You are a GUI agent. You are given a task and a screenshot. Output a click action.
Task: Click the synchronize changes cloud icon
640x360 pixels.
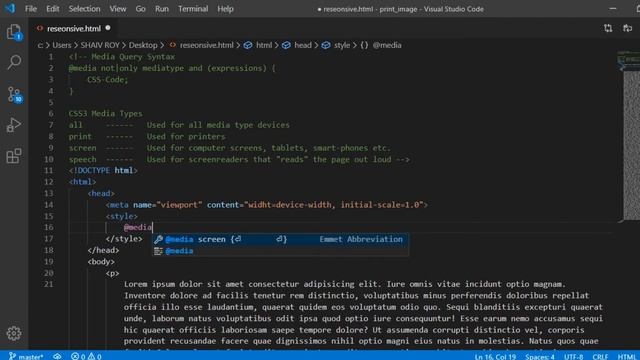[57, 356]
